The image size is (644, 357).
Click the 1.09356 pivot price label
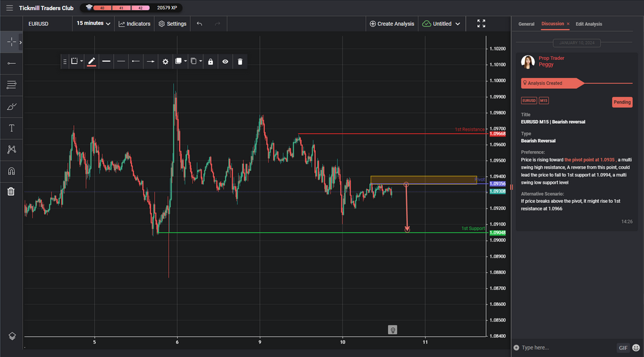pyautogui.click(x=497, y=184)
